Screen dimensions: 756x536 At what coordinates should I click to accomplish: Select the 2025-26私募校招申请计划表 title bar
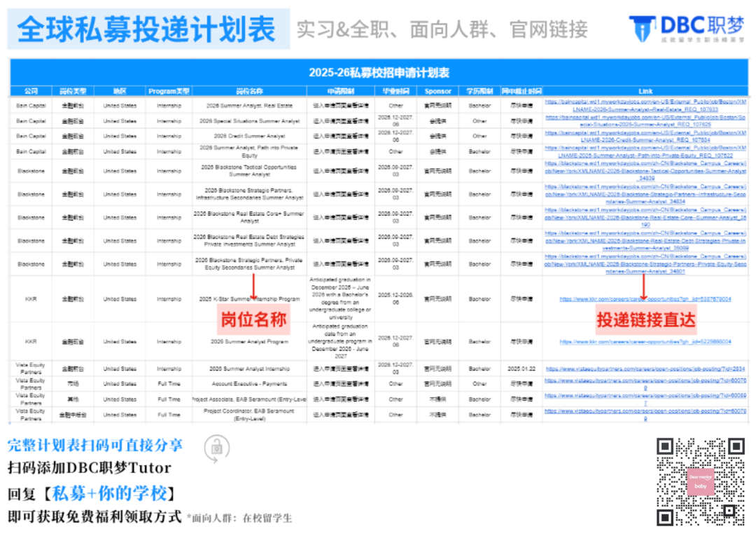click(379, 73)
